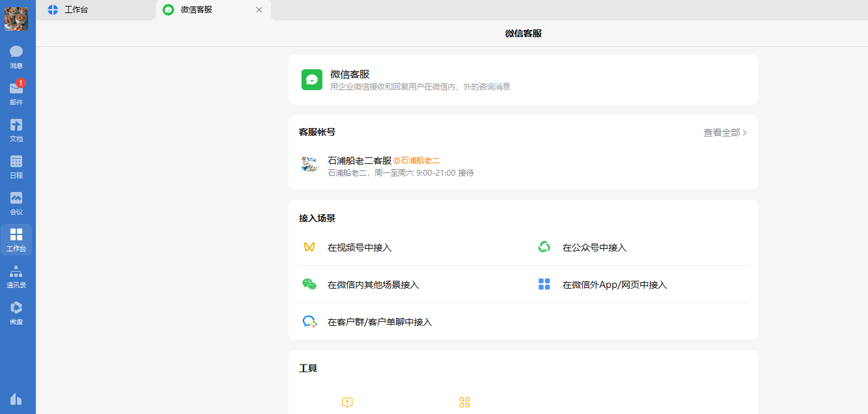Viewport: 868px width, 414px height.
Task: Click the 微信客服 tab green icon
Action: pyautogui.click(x=168, y=10)
